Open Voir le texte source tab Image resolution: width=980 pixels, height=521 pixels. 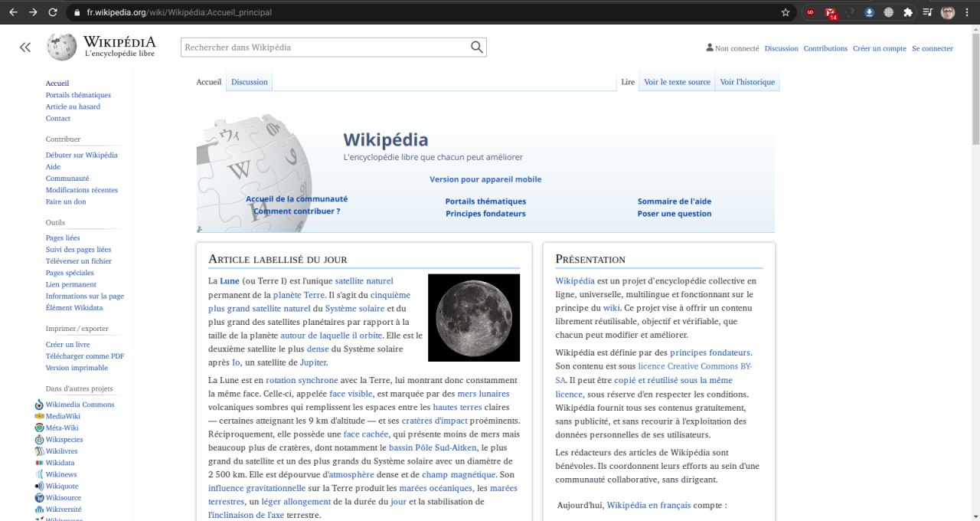pos(677,82)
